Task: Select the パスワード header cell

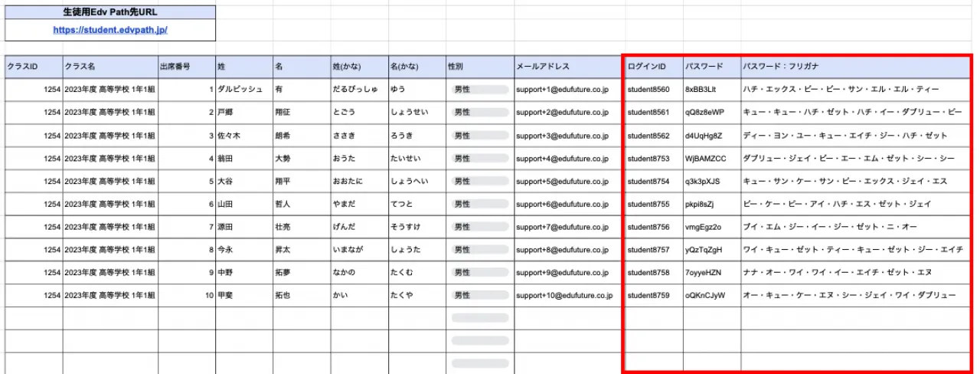Action: tap(712, 67)
